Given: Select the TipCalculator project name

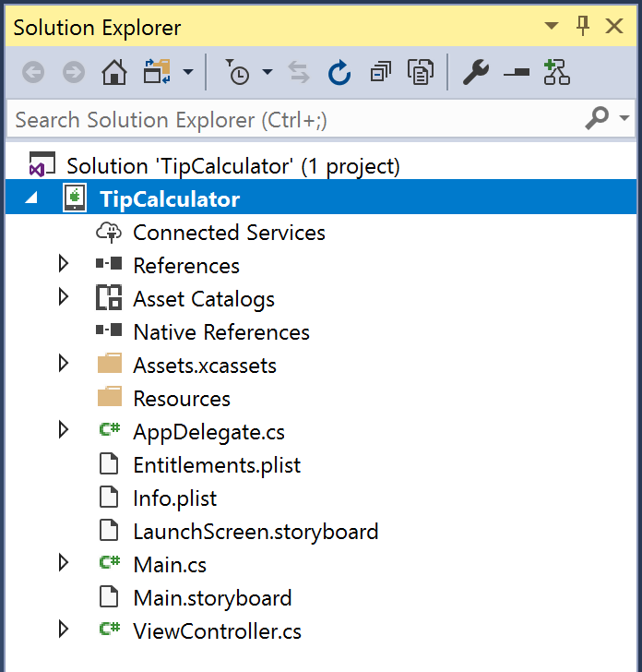Looking at the screenshot, I should [170, 199].
